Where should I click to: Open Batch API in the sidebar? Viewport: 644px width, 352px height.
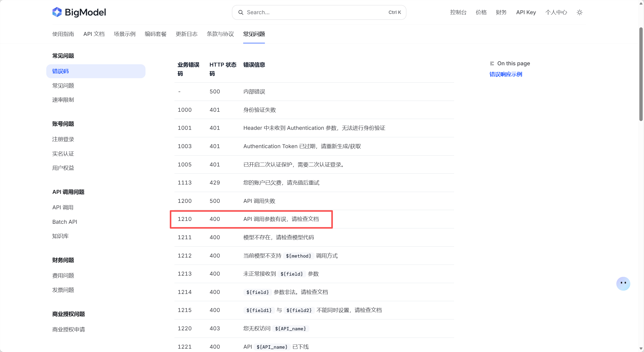[65, 222]
